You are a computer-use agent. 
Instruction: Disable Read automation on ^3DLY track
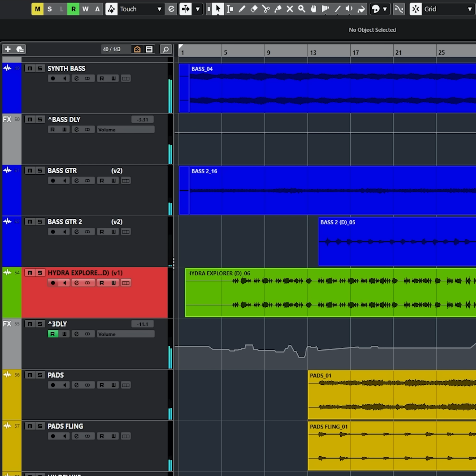click(53, 334)
